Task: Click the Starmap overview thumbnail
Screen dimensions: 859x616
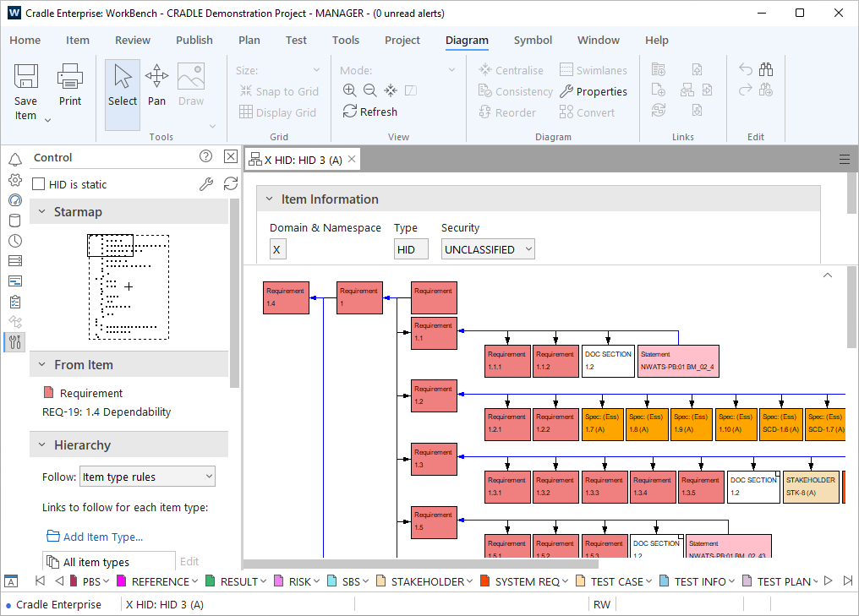Action: click(x=129, y=287)
